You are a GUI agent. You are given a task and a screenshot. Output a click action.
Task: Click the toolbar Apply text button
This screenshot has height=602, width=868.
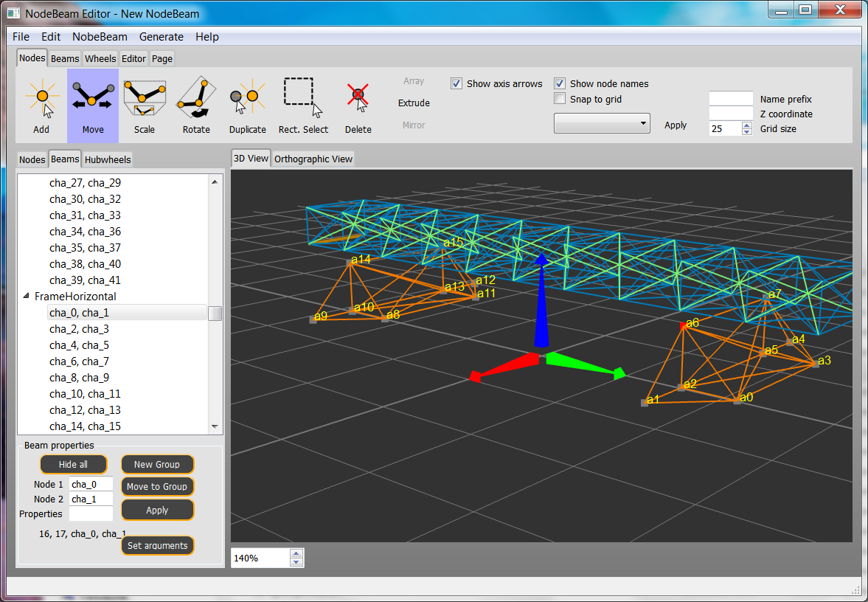(676, 125)
